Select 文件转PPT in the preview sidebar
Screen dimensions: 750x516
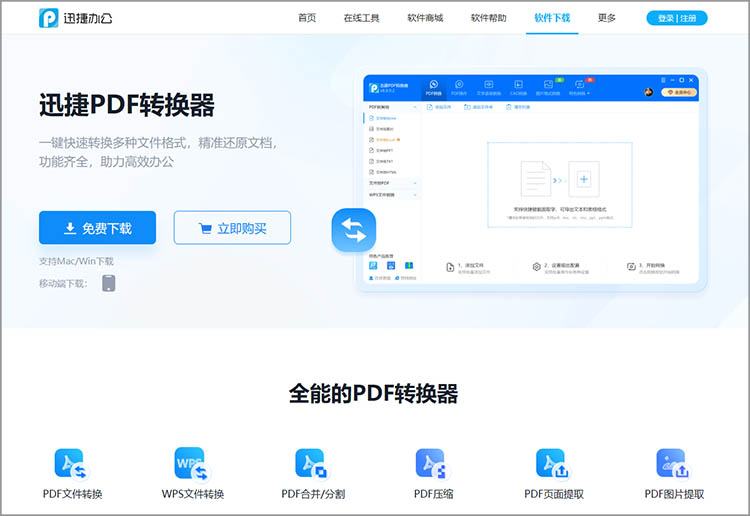(381, 151)
